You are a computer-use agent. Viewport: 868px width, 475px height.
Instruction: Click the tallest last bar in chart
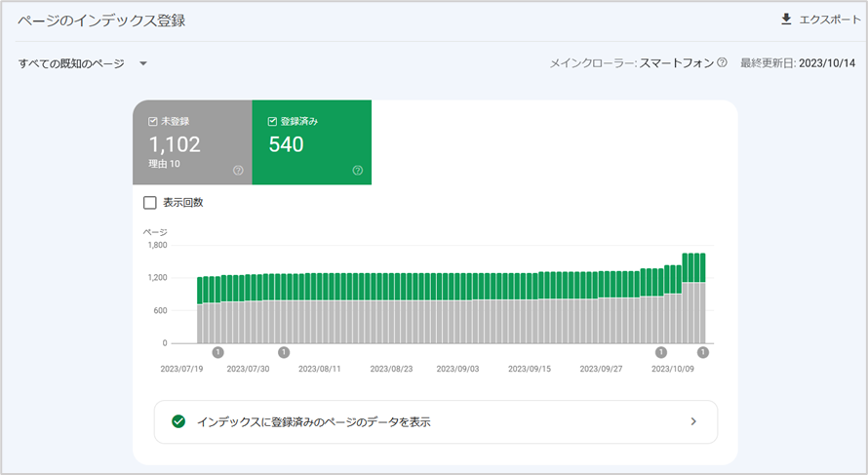coord(702,298)
